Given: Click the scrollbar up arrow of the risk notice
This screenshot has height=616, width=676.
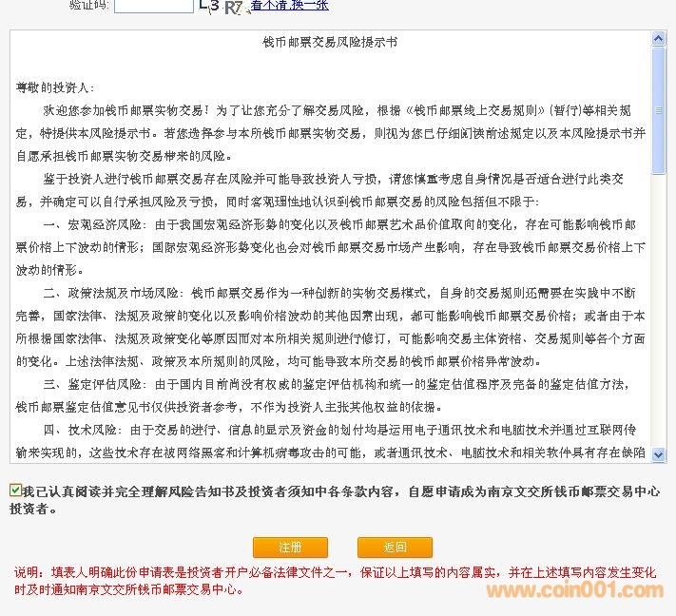Looking at the screenshot, I should point(658,39).
